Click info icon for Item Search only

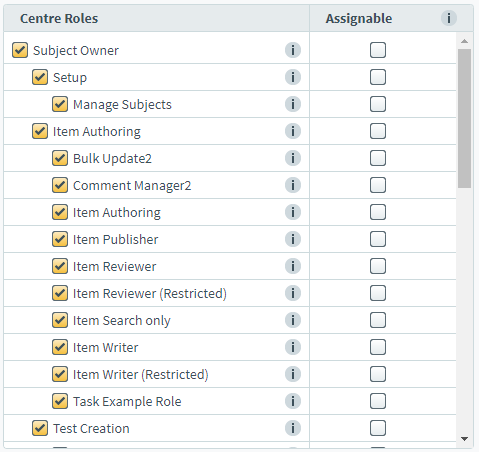tap(293, 320)
